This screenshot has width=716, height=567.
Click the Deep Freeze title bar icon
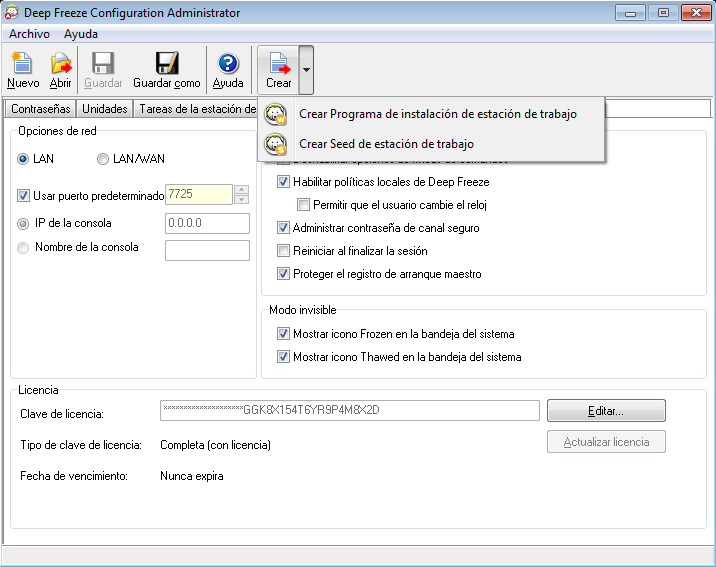click(11, 12)
